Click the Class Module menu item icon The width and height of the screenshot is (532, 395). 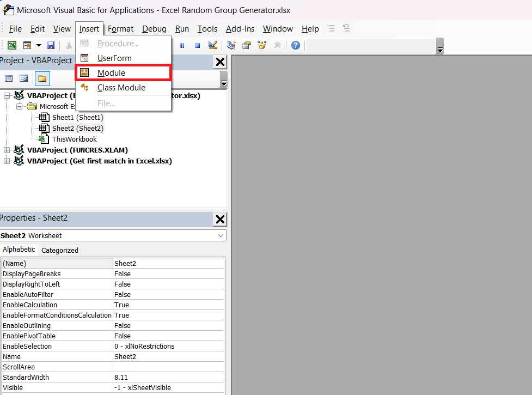click(x=84, y=87)
